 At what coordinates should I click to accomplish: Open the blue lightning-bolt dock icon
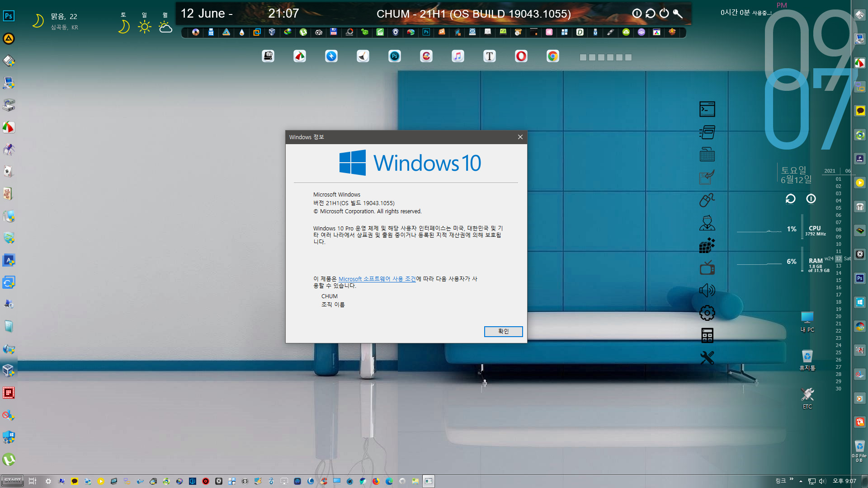tap(331, 56)
